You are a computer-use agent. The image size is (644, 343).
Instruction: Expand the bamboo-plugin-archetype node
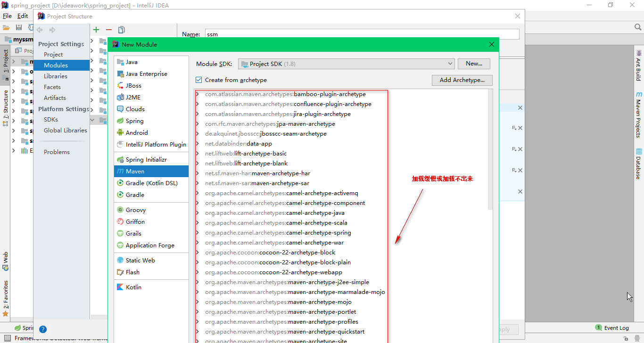198,94
